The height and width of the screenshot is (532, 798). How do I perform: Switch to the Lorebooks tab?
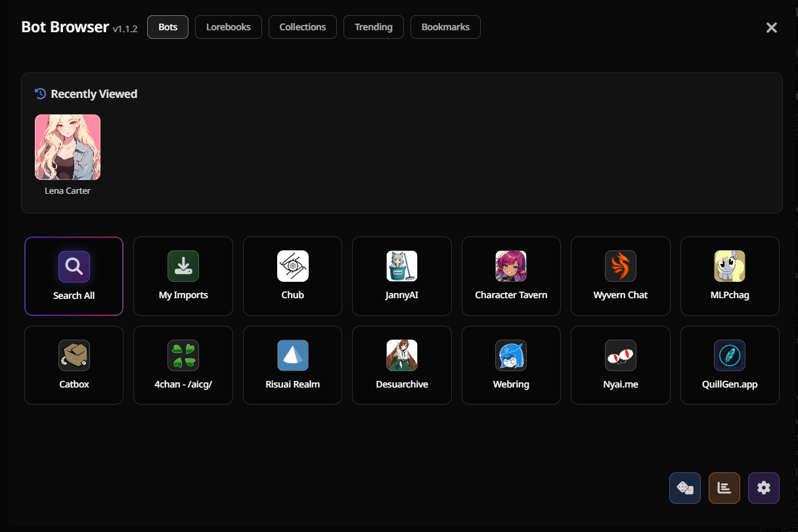(229, 27)
